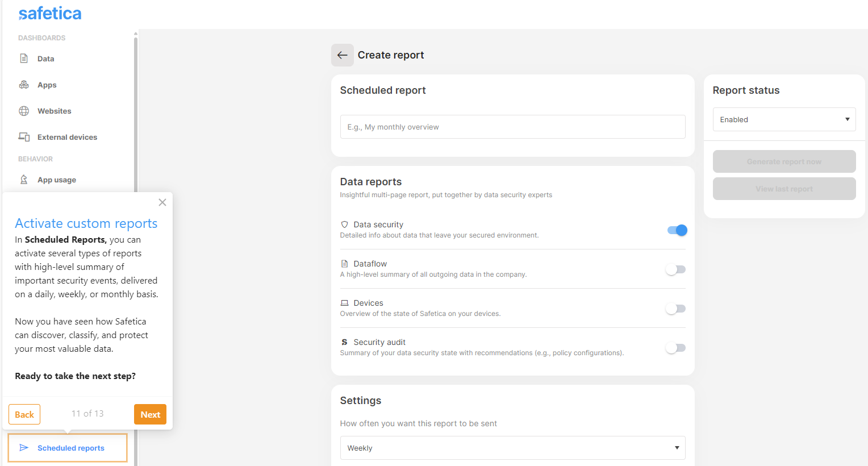Click the report name input field
Viewport: 868px width, 466px height.
click(512, 127)
